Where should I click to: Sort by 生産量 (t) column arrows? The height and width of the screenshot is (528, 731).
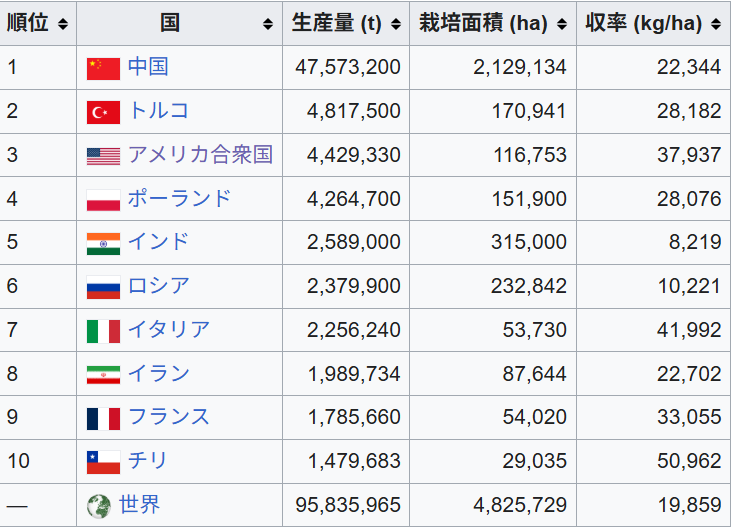pos(396,24)
